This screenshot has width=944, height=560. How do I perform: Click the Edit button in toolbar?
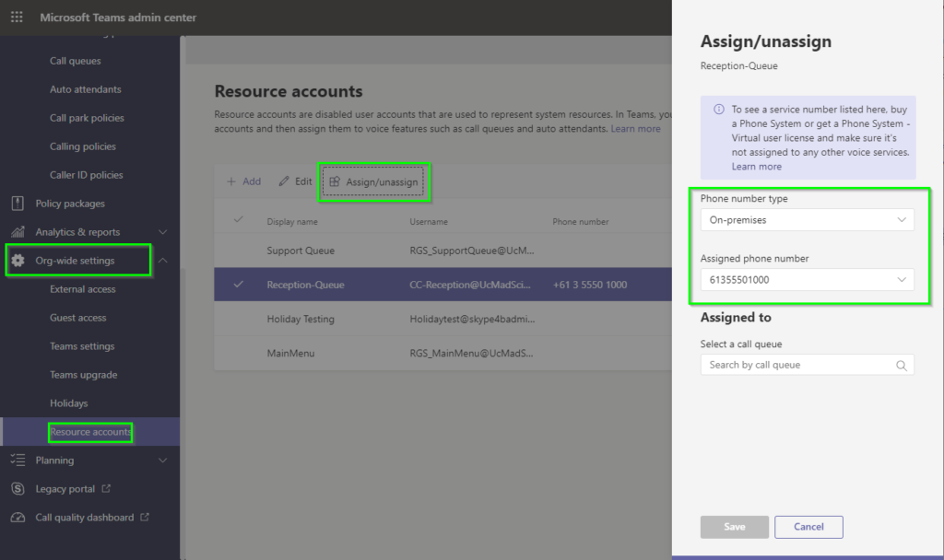pyautogui.click(x=295, y=181)
